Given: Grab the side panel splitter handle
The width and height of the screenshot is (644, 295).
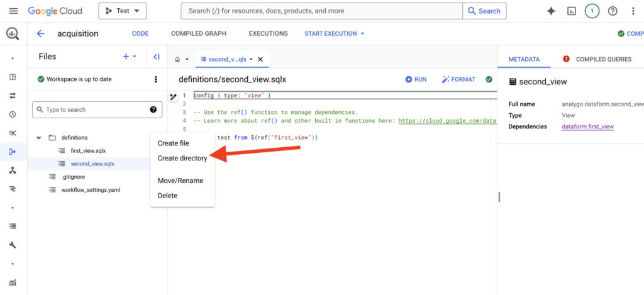Looking at the screenshot, I should tap(499, 197).
